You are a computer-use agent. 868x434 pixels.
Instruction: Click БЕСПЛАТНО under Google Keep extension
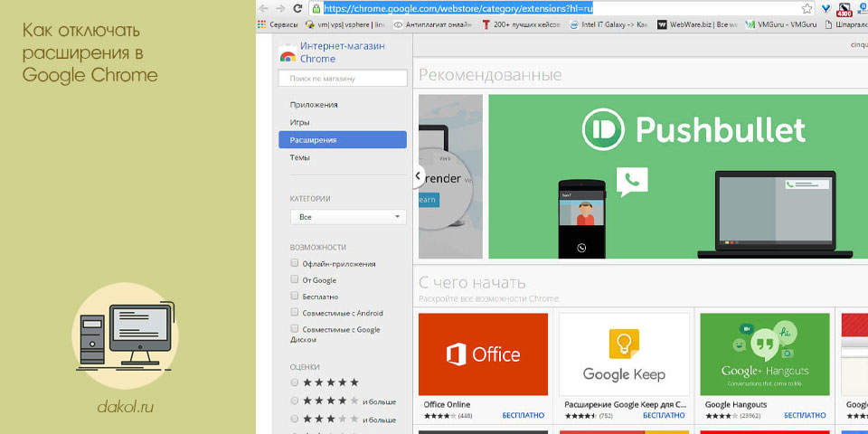click(x=664, y=415)
